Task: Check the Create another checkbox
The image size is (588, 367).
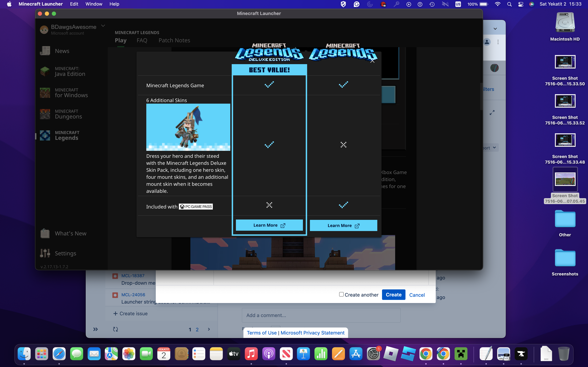Action: pos(341,294)
